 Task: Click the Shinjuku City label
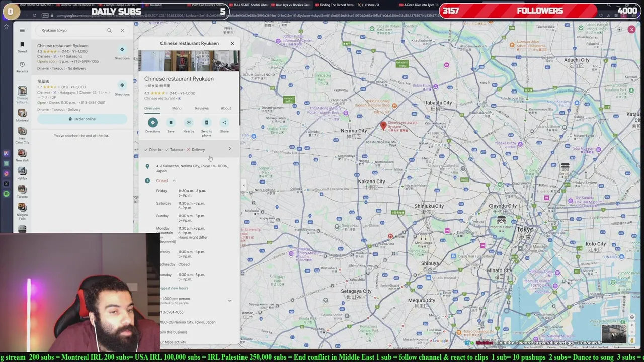coord(429,206)
